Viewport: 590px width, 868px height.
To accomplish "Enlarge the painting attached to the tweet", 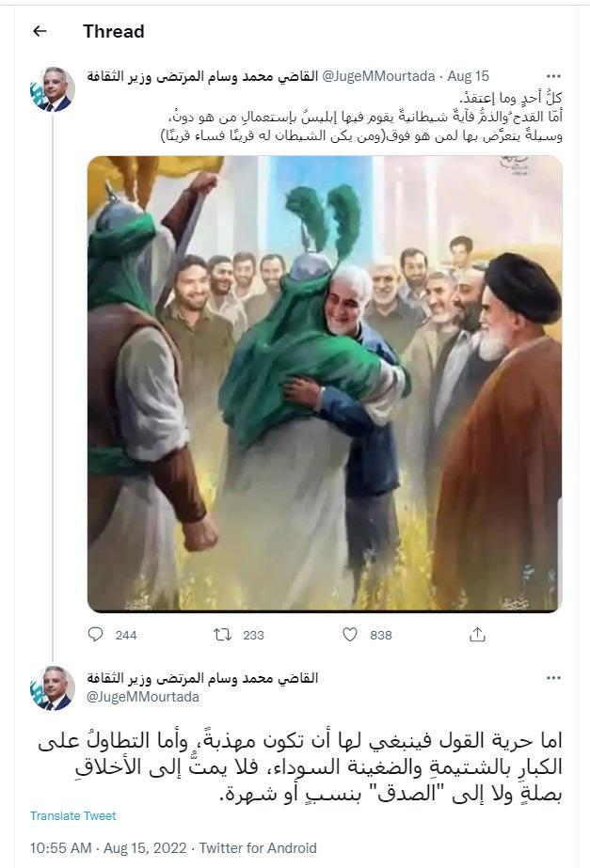I will (325, 384).
